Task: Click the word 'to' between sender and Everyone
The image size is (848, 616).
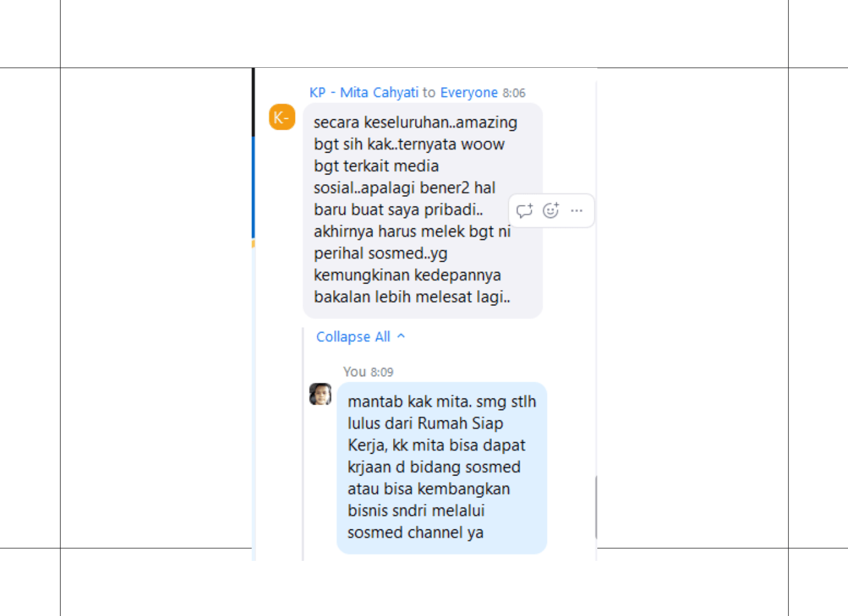Action: tap(429, 93)
